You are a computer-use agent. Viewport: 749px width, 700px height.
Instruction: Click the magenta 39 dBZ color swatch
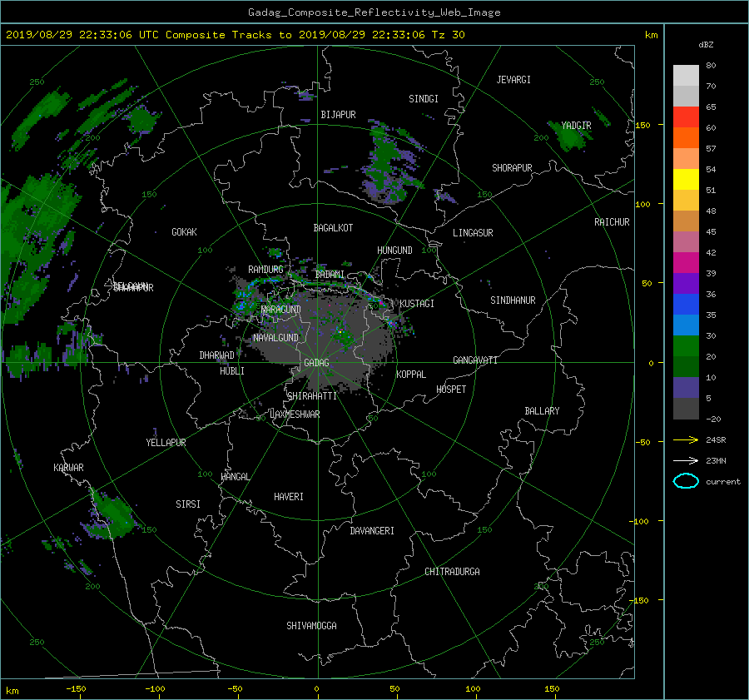tap(686, 263)
